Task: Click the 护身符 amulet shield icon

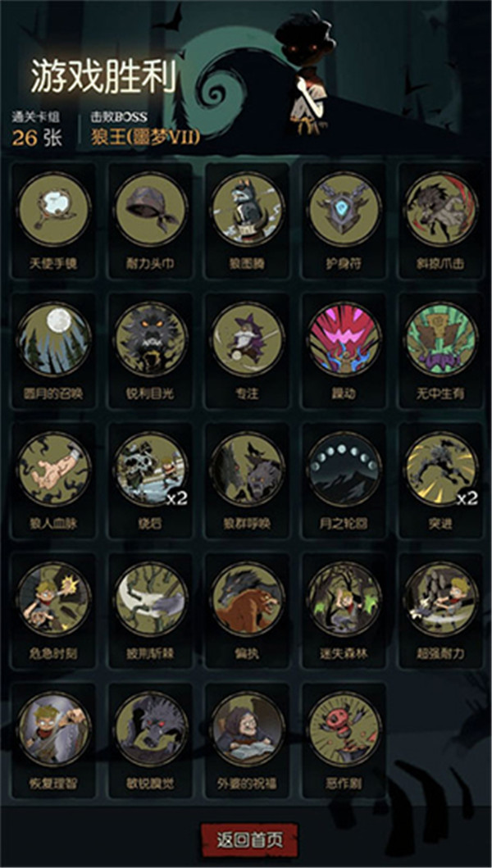Action: click(x=344, y=210)
